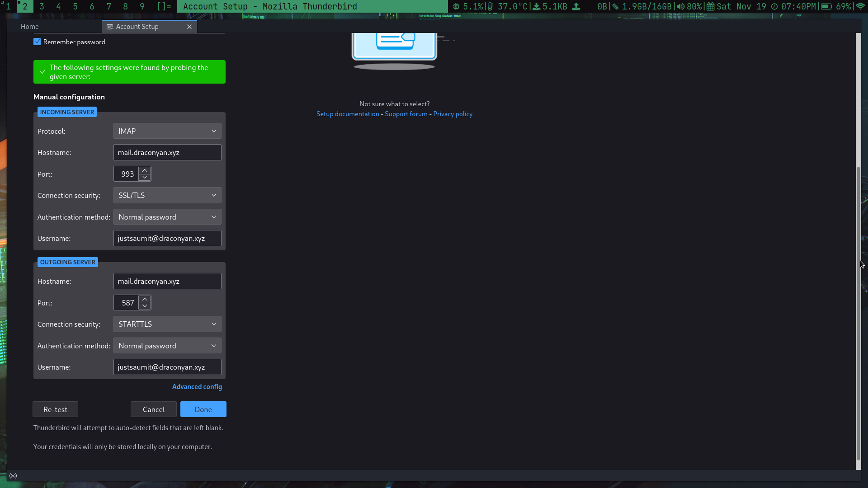This screenshot has width=868, height=488.
Task: Increase the outgoing port with the up arrow
Action: [145, 299]
